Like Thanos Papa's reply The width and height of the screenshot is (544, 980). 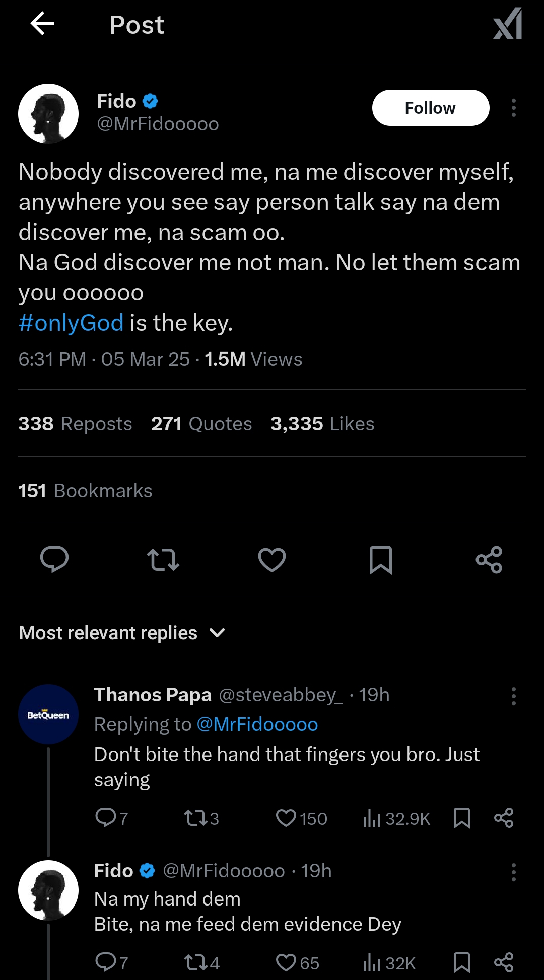click(x=301, y=818)
